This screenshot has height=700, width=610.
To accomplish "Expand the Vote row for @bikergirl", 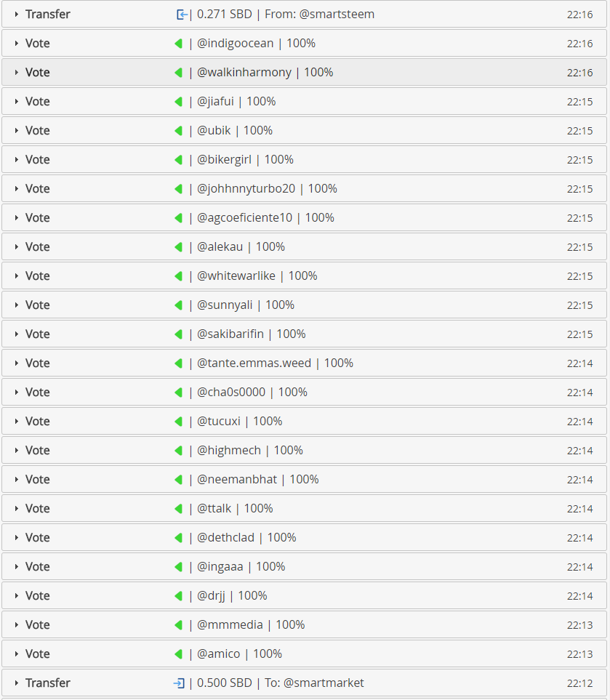I will 17,159.
